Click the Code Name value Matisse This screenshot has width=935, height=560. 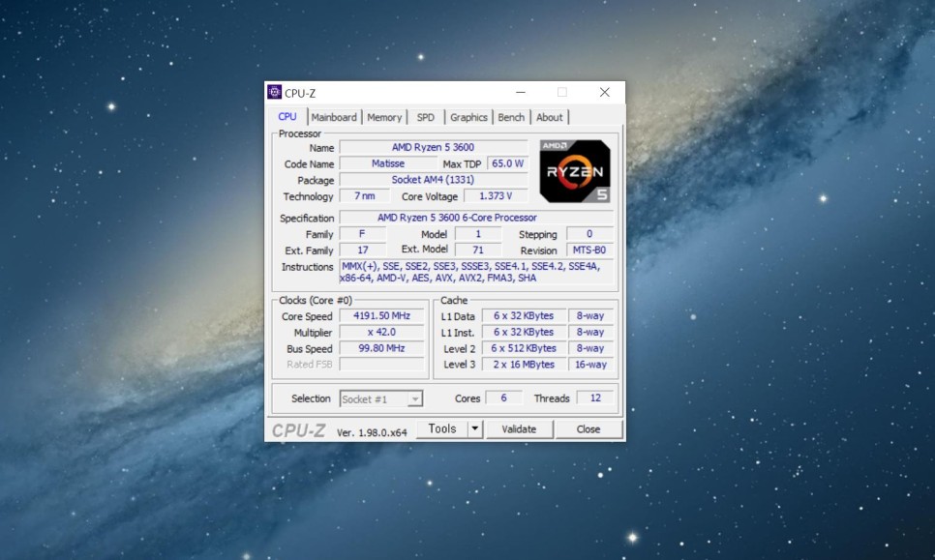(388, 163)
